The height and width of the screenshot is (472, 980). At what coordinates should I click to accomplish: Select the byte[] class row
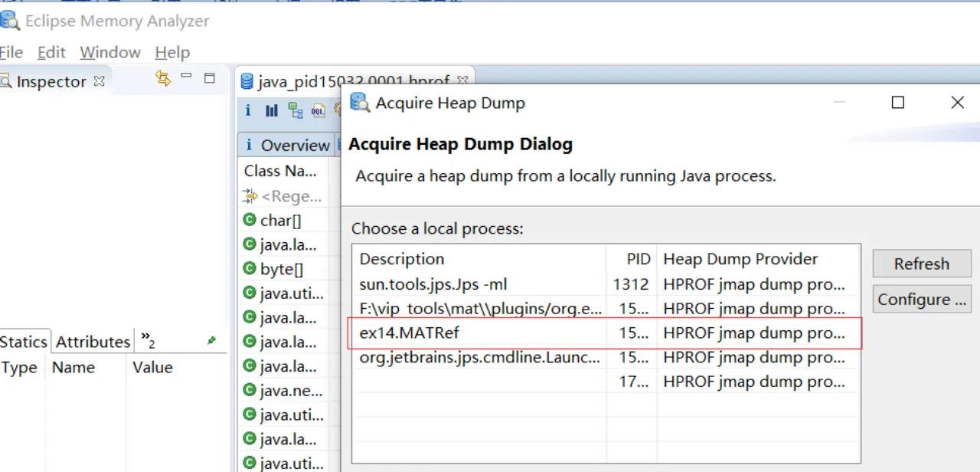(x=283, y=269)
